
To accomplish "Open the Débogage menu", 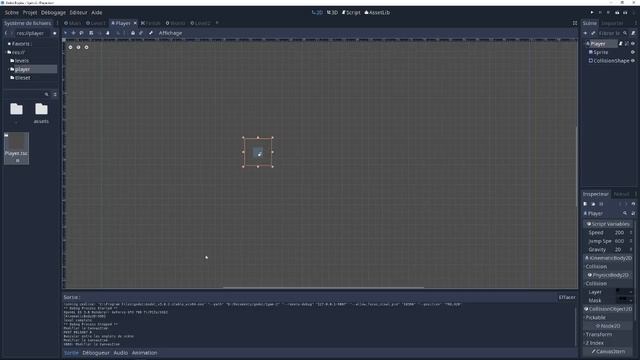I will 53,13.
